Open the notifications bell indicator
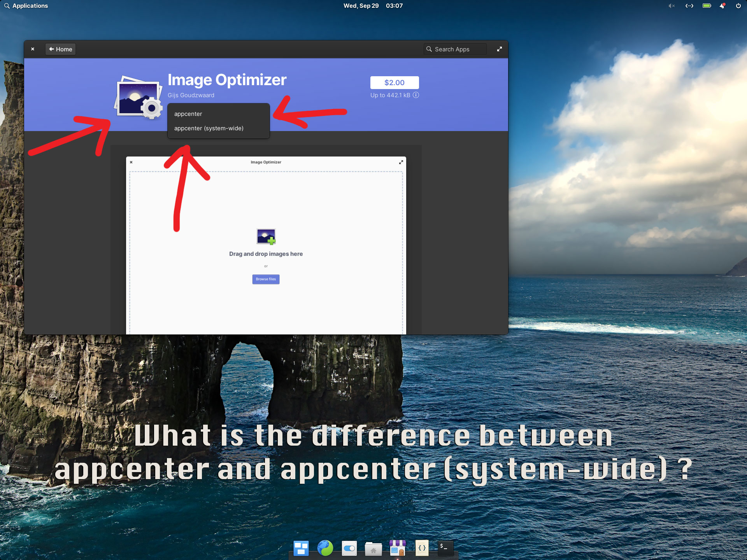Screen dimensions: 747x560 [x=722, y=6]
